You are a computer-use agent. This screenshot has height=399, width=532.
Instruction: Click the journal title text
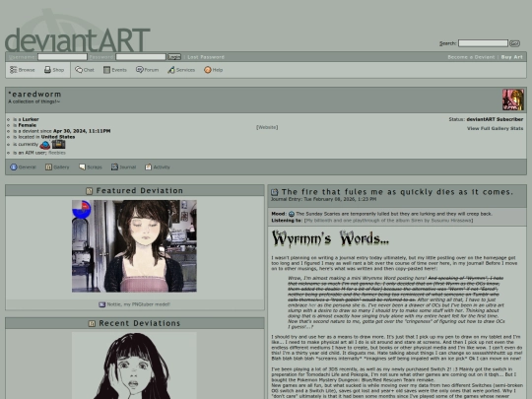(x=397, y=192)
